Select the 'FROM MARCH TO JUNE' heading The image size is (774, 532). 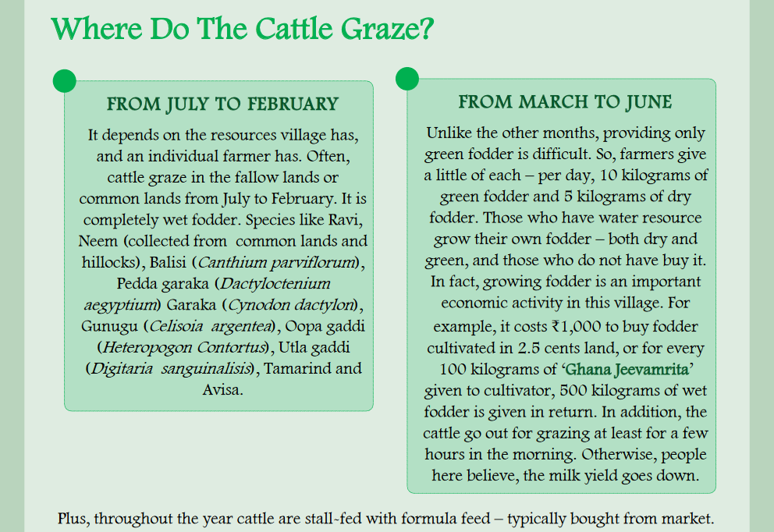[565, 102]
